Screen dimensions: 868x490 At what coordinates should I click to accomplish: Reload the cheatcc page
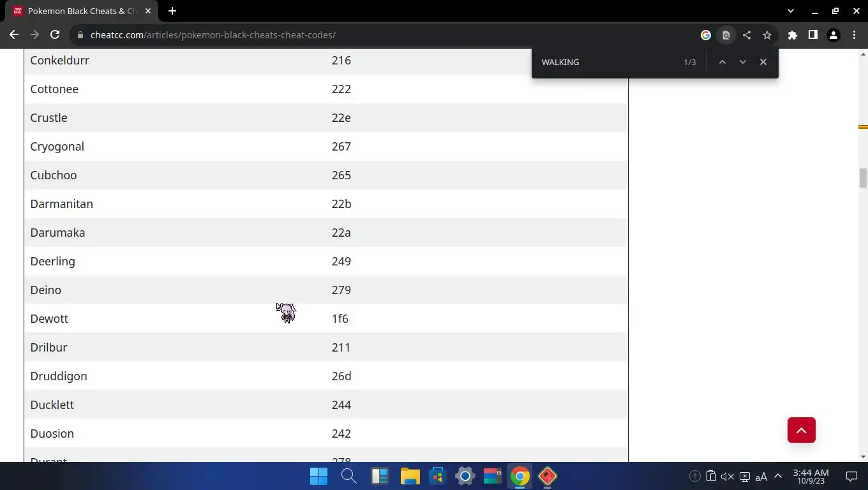(x=55, y=35)
